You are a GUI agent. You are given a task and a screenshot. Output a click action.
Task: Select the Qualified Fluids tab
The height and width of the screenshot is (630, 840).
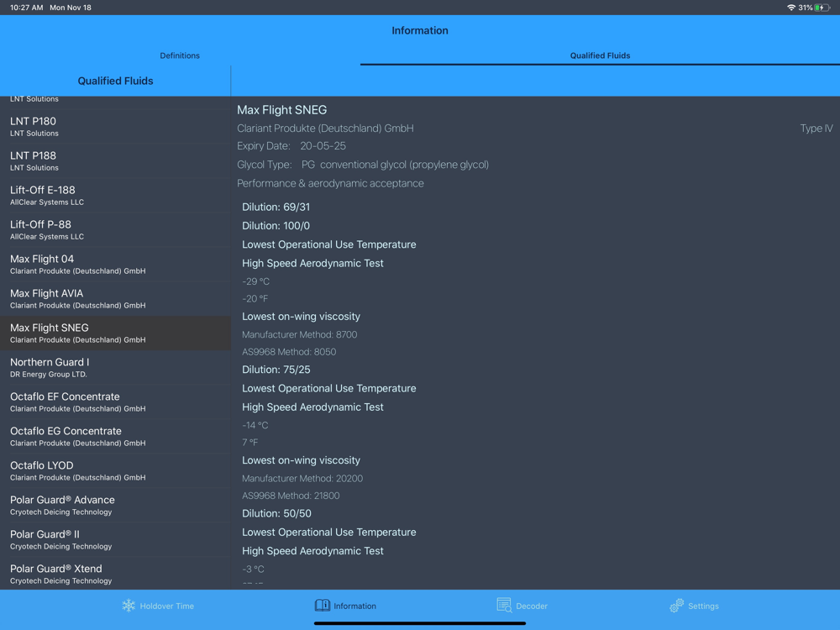click(600, 55)
